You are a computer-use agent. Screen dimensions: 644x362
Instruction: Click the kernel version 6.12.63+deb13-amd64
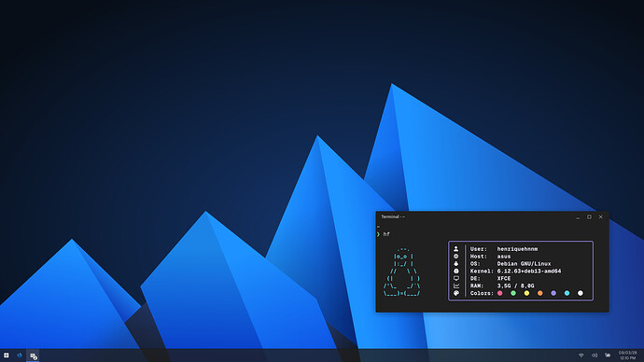529,271
